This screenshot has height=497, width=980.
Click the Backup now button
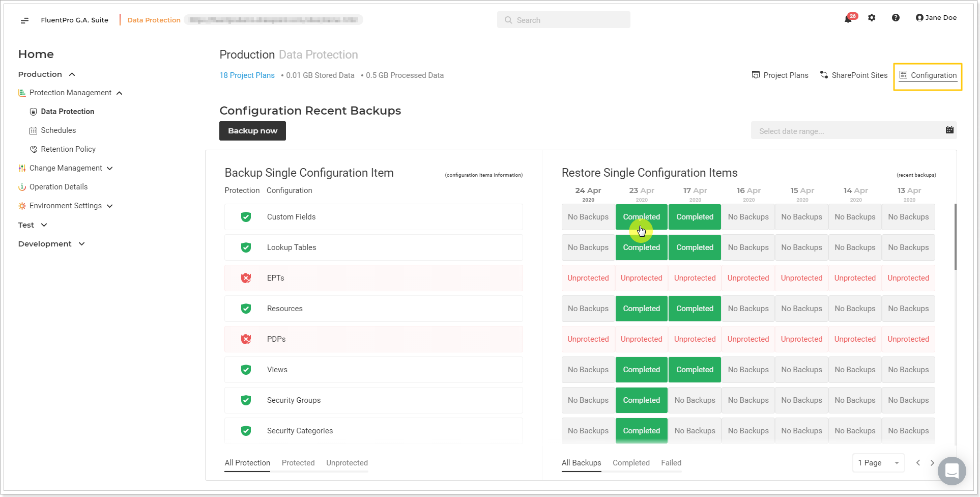pos(252,131)
